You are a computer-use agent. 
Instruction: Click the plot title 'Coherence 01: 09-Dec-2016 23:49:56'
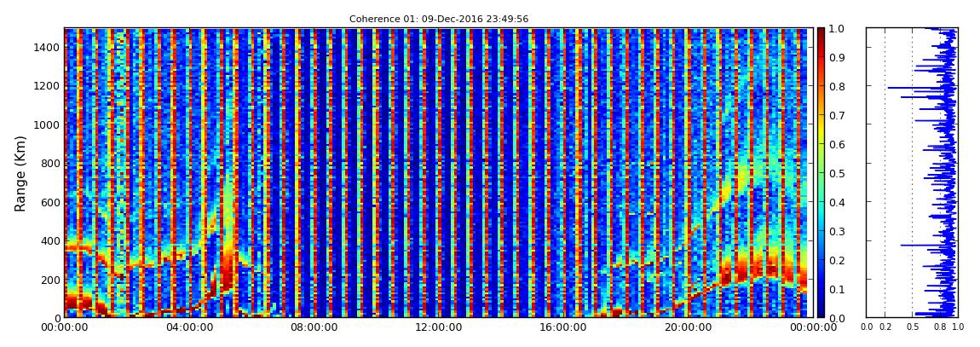(x=439, y=19)
